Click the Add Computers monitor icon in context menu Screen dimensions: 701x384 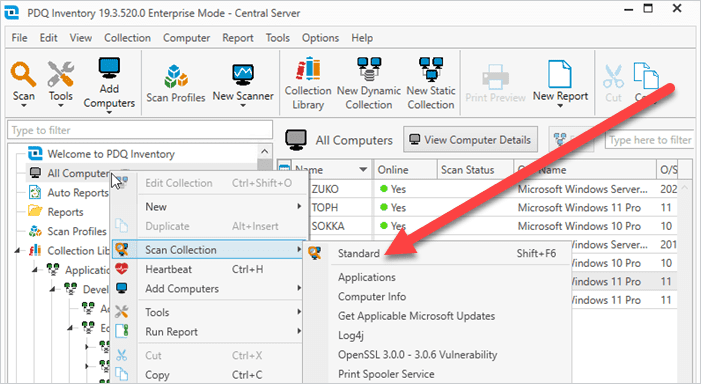click(x=122, y=288)
